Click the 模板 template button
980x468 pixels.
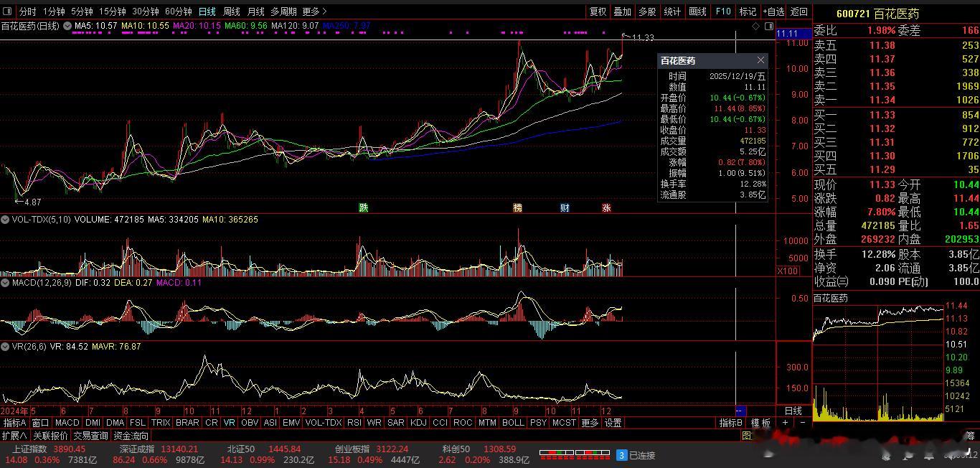760,423
